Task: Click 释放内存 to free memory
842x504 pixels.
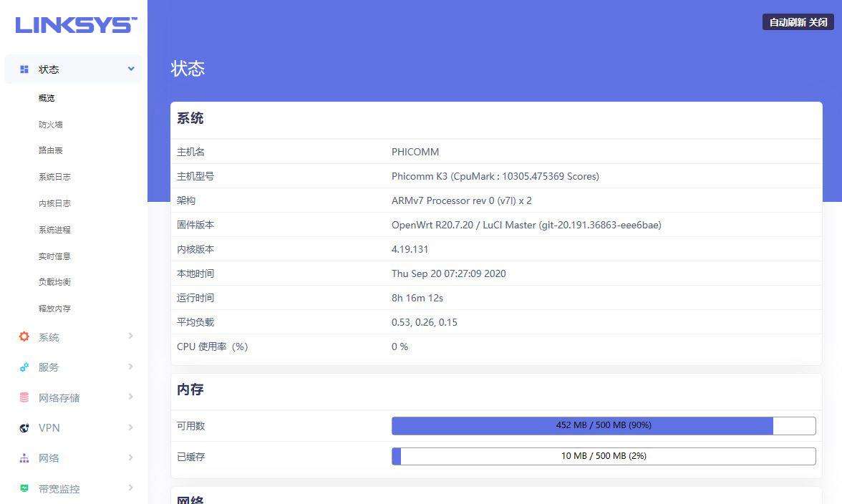Action: (x=54, y=308)
